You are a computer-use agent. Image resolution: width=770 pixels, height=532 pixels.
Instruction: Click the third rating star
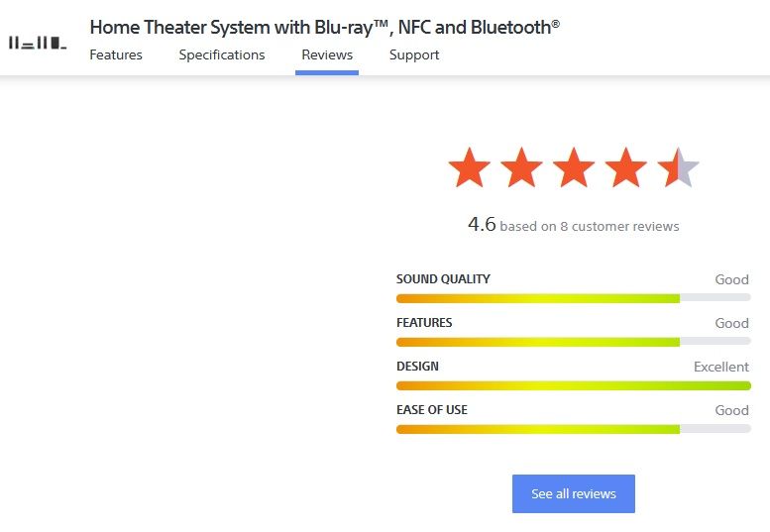(574, 167)
